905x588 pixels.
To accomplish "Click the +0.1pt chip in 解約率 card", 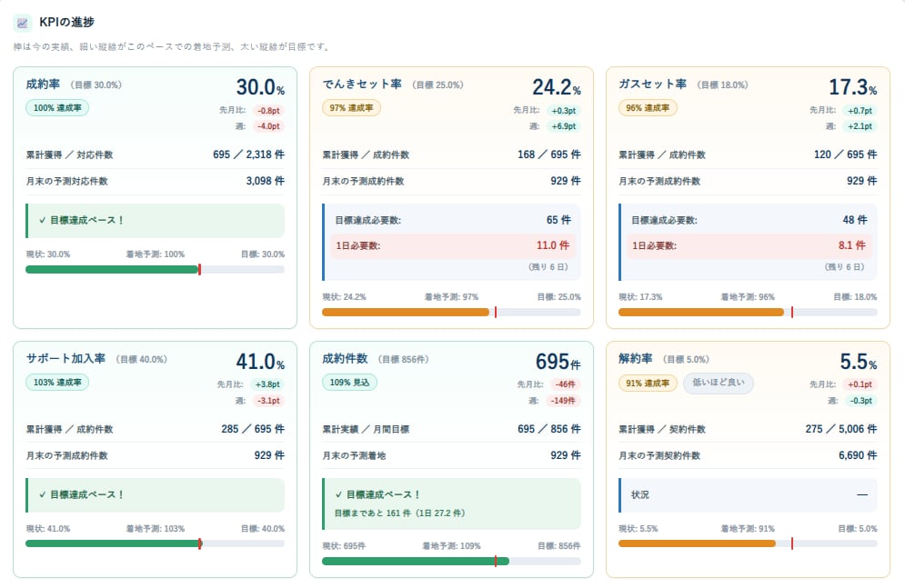I will pos(860,384).
